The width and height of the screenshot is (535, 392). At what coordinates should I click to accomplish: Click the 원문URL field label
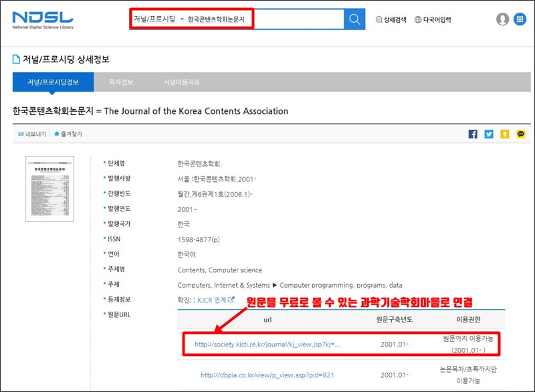119,314
